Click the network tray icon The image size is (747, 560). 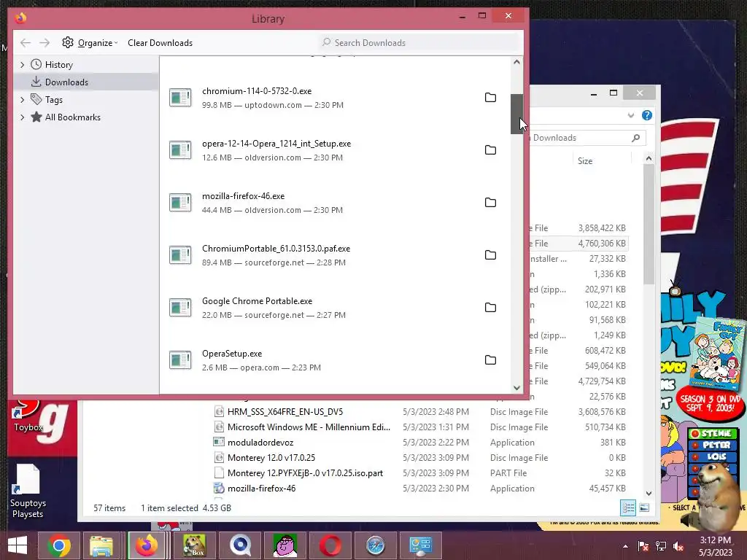coord(661,546)
